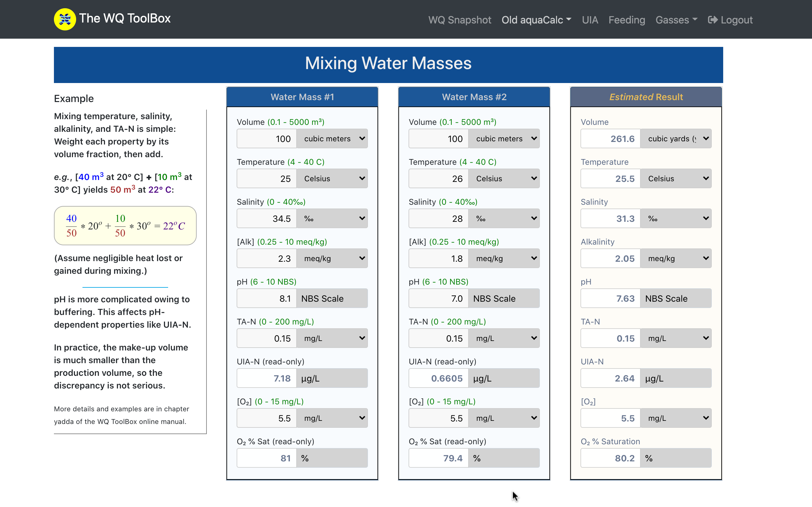Open Water Mass #2 temperature unit dropdown
This screenshot has width=812, height=507.
tap(504, 178)
